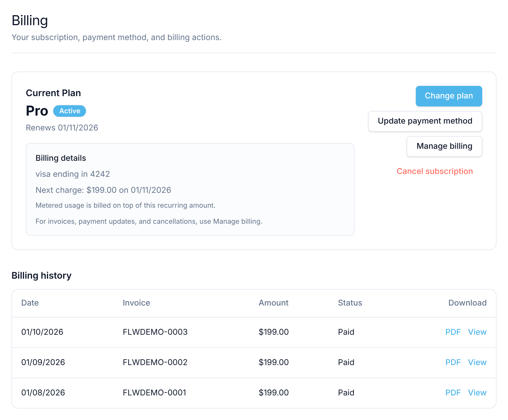508x420 pixels.
Task: Click the Paid status of FLWDEMO-0003
Action: tap(346, 332)
